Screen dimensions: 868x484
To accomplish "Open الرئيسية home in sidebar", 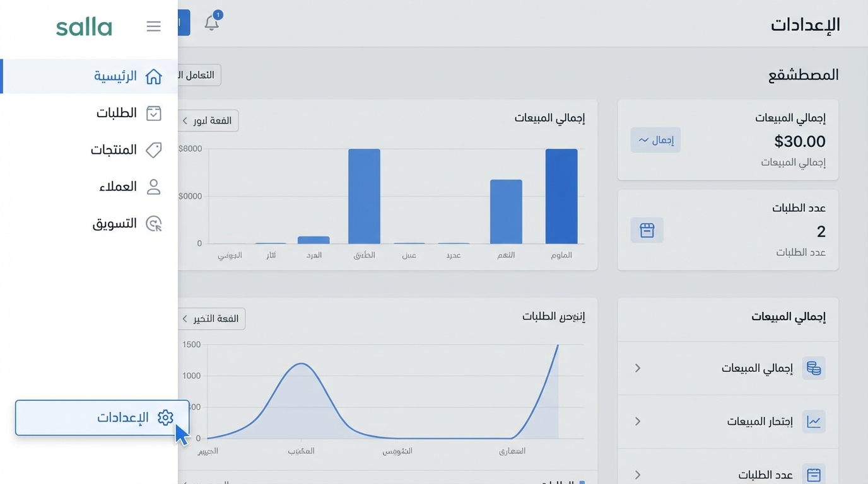I will [x=126, y=76].
